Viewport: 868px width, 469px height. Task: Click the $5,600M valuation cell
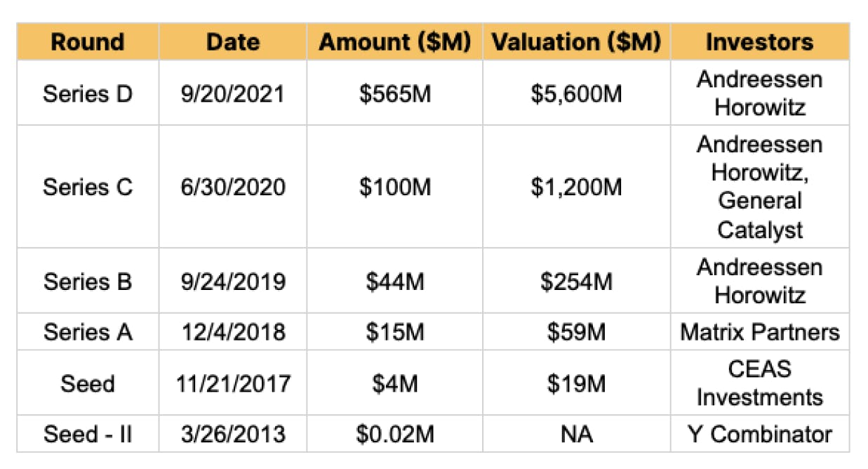point(576,93)
